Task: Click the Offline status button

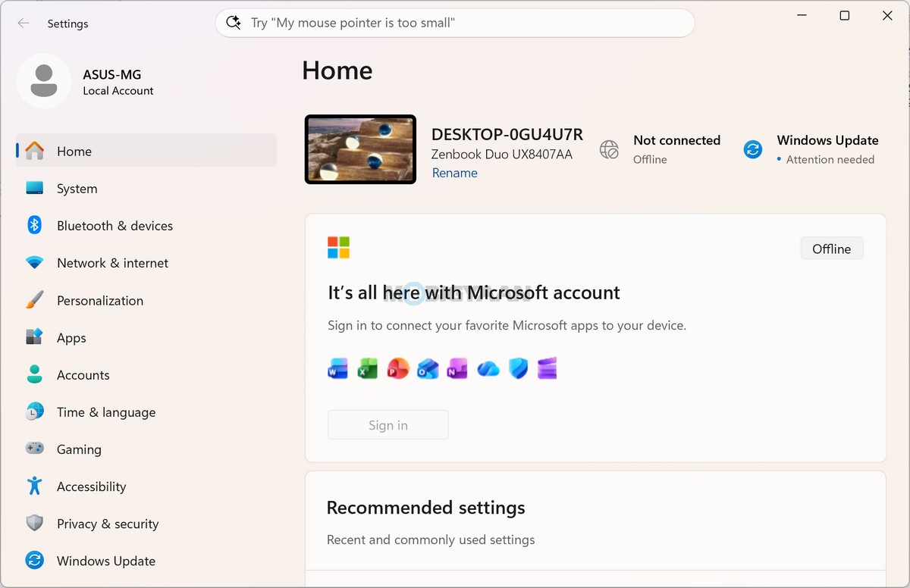Action: (x=832, y=249)
